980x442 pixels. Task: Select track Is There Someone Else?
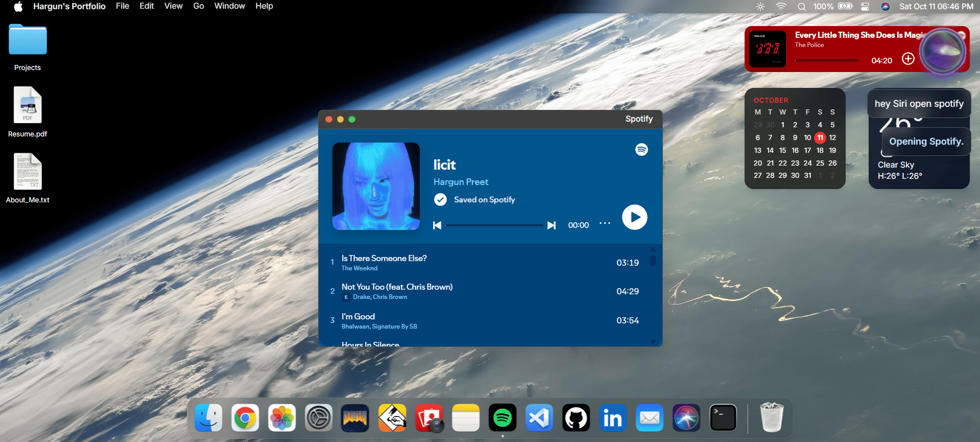(384, 259)
